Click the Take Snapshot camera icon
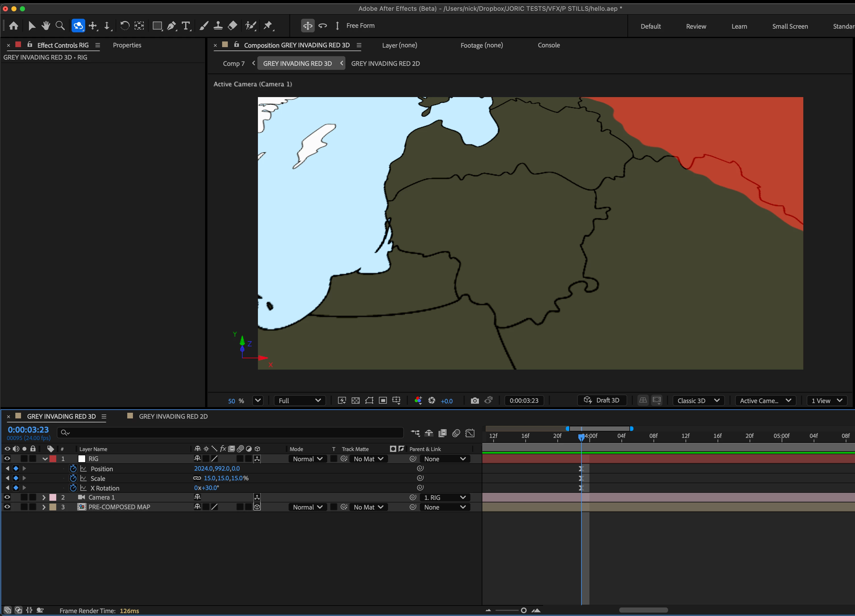This screenshot has height=616, width=855. (475, 401)
